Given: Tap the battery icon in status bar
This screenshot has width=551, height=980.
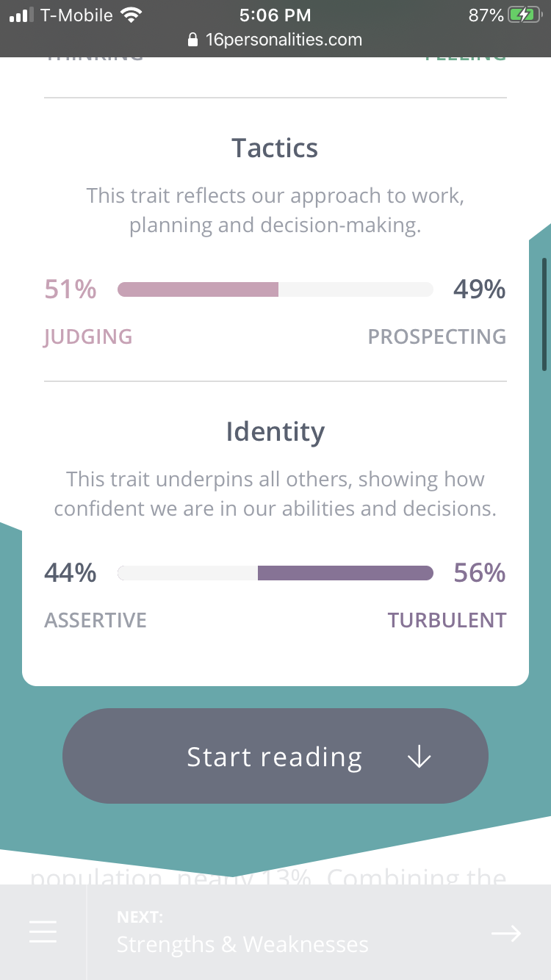Looking at the screenshot, I should click(x=525, y=15).
